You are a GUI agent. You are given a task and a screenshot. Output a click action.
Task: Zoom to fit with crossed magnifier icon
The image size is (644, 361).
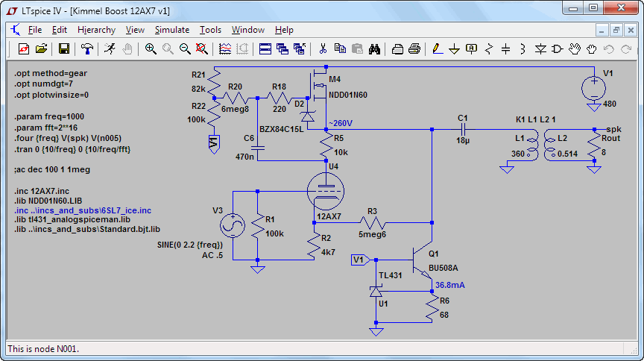click(x=202, y=49)
